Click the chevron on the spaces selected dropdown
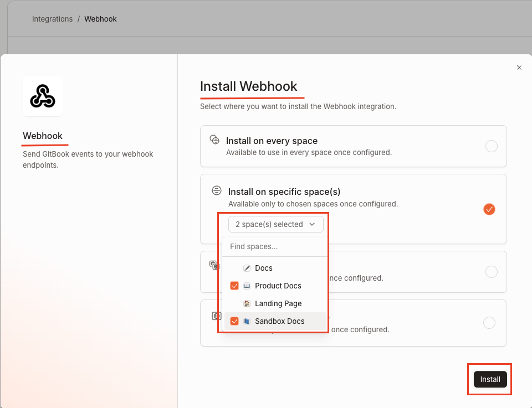The image size is (532, 408). [312, 224]
